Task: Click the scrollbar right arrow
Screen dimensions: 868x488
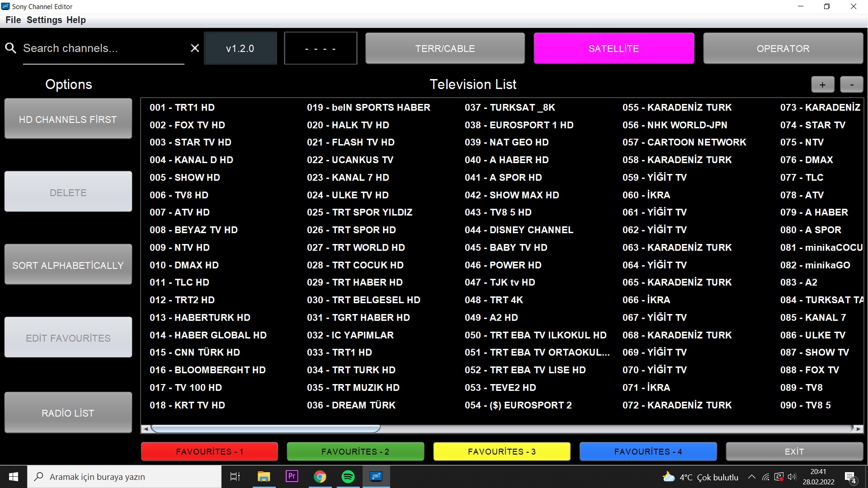Action: pyautogui.click(x=859, y=428)
